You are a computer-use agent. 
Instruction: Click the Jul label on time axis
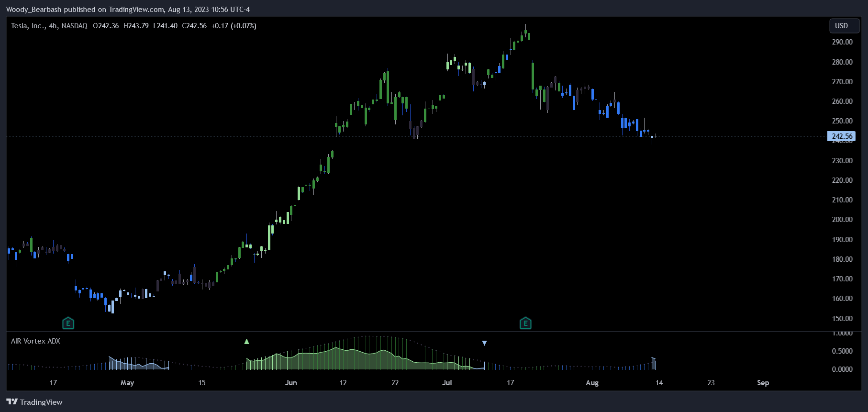tap(447, 383)
